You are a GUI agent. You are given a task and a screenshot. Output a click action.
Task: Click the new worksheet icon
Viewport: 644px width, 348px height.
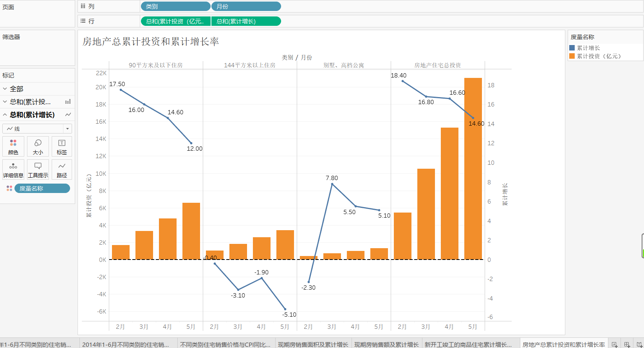point(615,344)
